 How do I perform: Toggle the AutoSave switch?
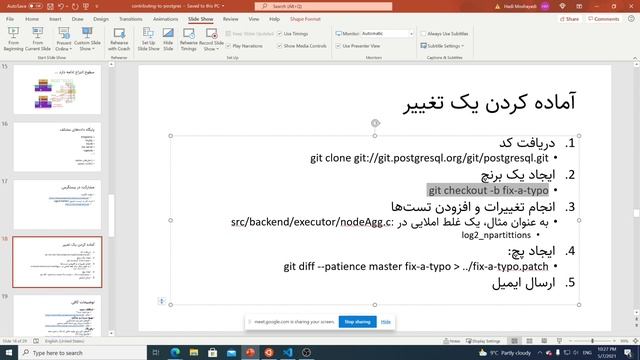click(x=35, y=6)
